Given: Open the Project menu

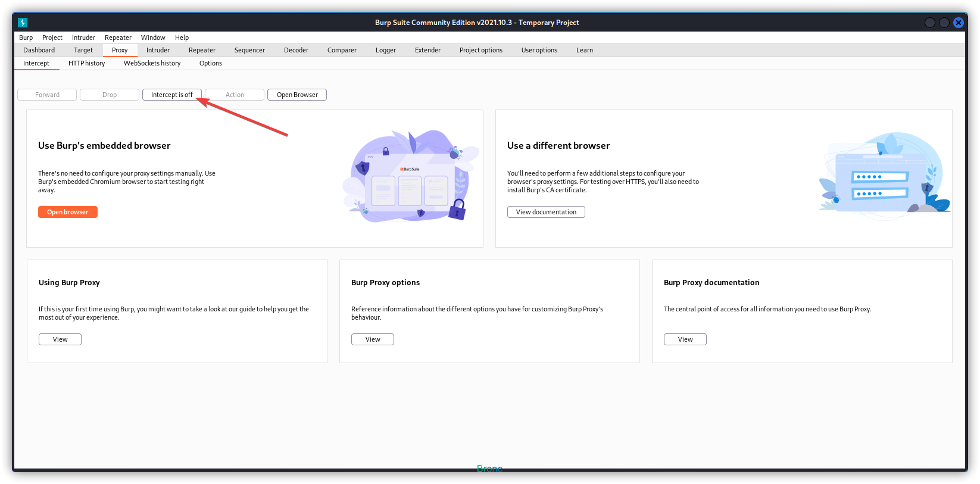Looking at the screenshot, I should click(52, 38).
